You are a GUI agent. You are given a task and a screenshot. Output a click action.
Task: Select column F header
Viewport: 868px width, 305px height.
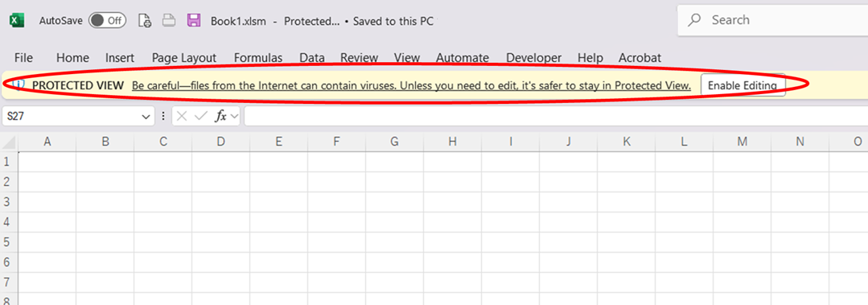[x=336, y=142]
